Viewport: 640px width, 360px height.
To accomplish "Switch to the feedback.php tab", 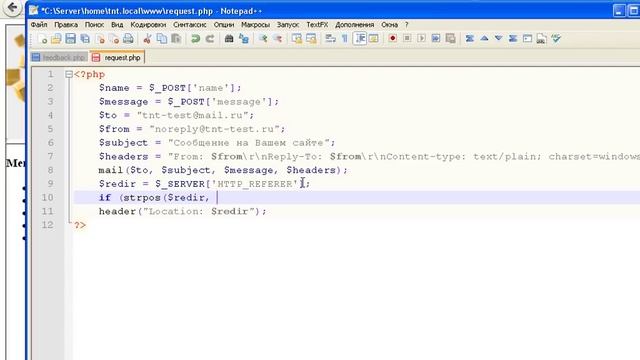I will (59, 58).
